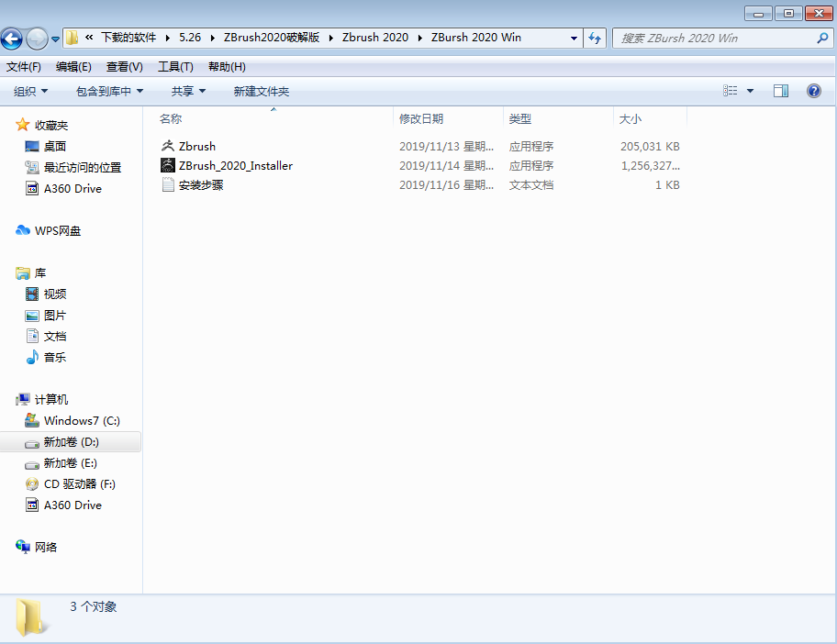
Task: Open the 工具(T) menu
Action: 175,67
